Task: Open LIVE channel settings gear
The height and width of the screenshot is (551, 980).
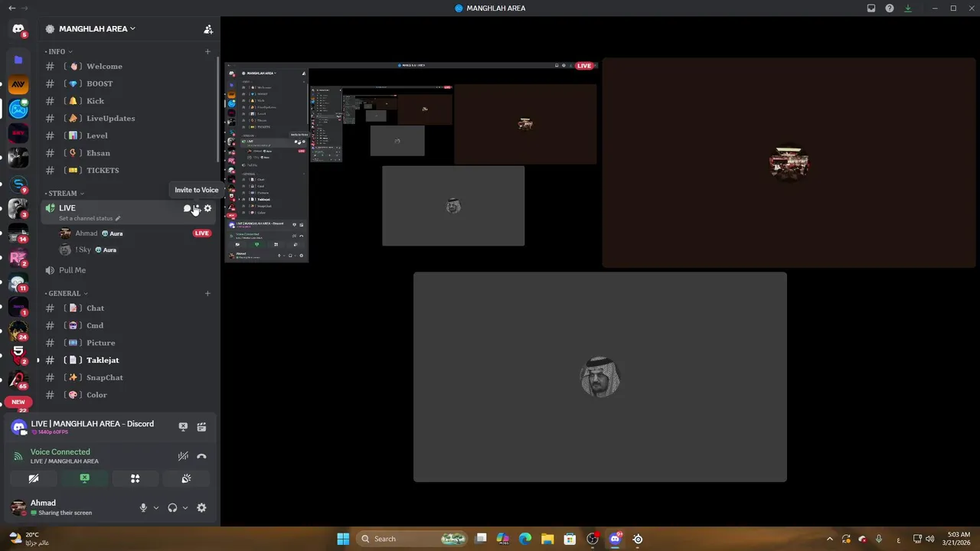Action: coord(207,208)
